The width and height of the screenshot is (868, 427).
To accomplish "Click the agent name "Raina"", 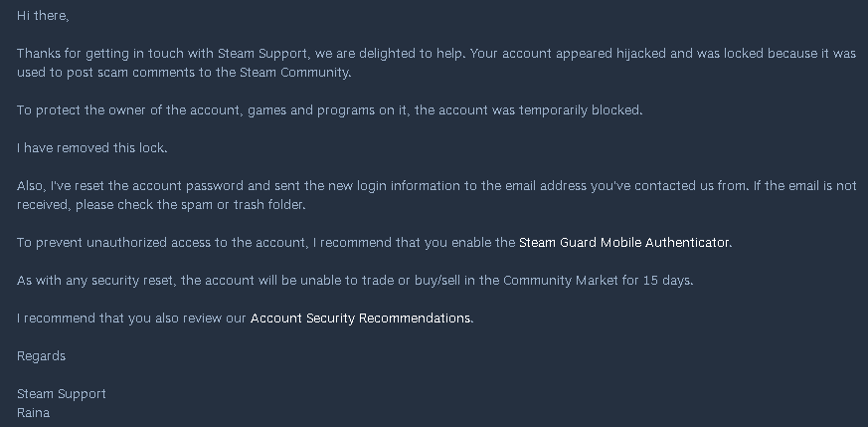I will point(34,412).
